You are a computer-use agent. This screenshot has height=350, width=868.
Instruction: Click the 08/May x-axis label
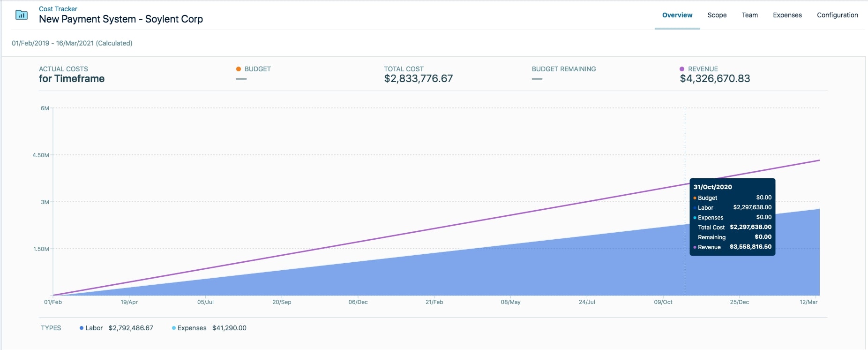(x=510, y=302)
